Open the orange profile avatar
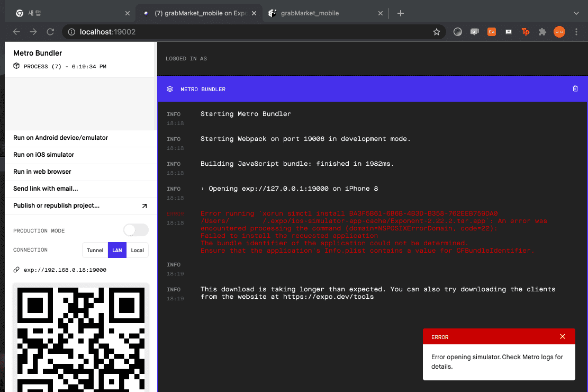The image size is (588, 392). tap(559, 32)
